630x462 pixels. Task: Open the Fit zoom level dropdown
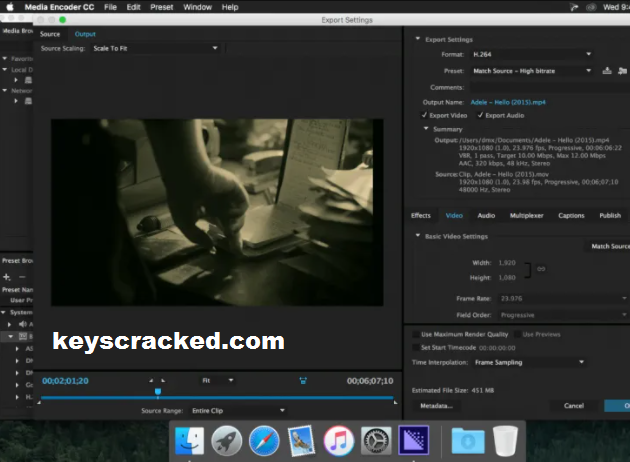pyautogui.click(x=217, y=380)
